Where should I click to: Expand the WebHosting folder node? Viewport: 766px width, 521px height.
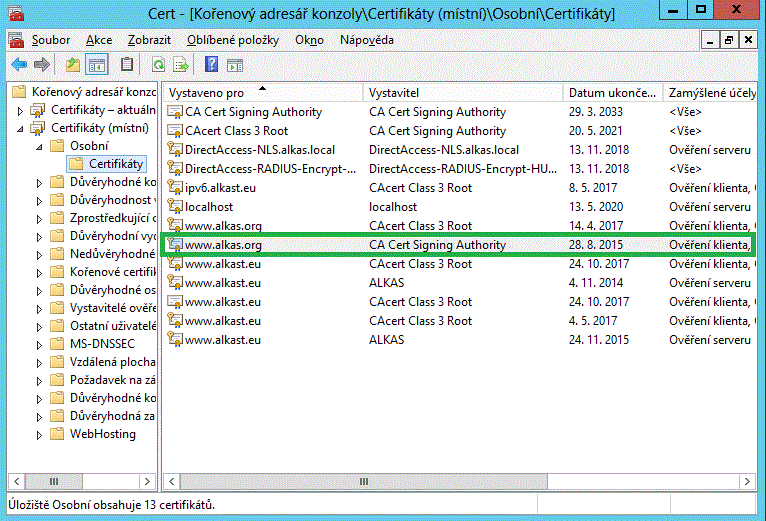point(38,434)
